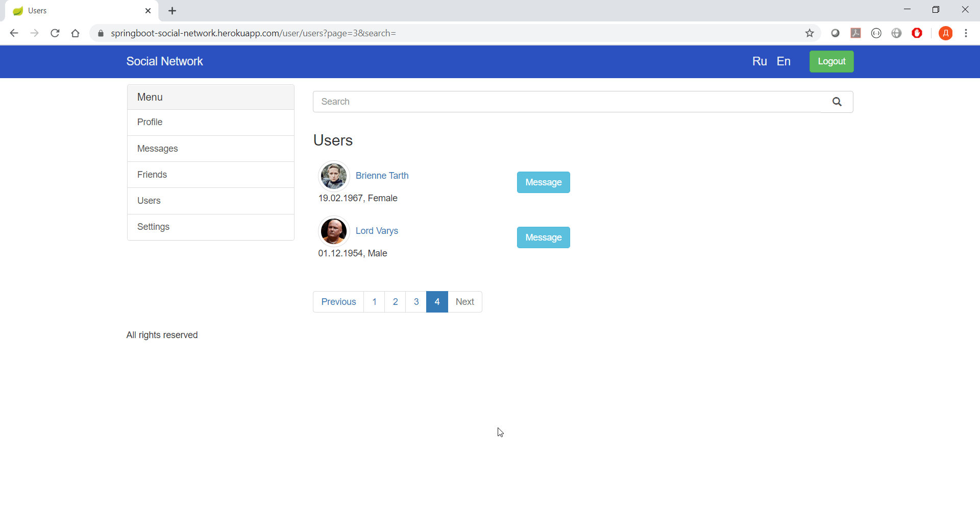Open the browser home page

point(75,33)
